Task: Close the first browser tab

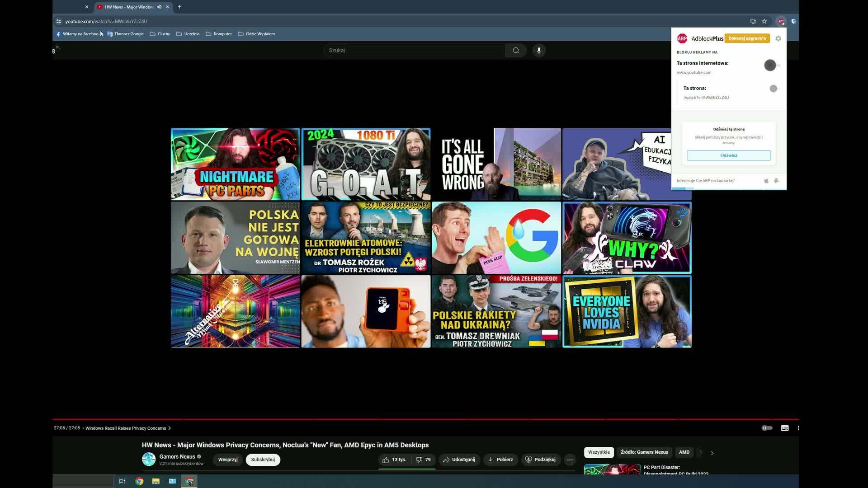Action: click(87, 7)
